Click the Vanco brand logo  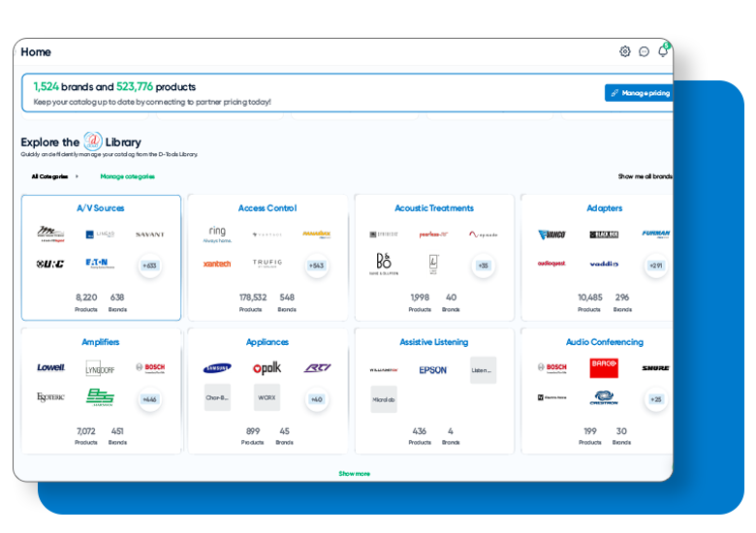click(551, 235)
